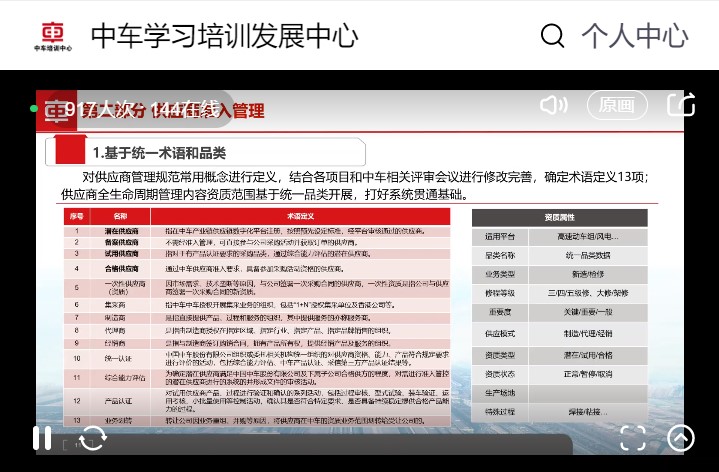The height and width of the screenshot is (472, 719).
Task: Click the 适用平台 label
Action: coord(500,237)
